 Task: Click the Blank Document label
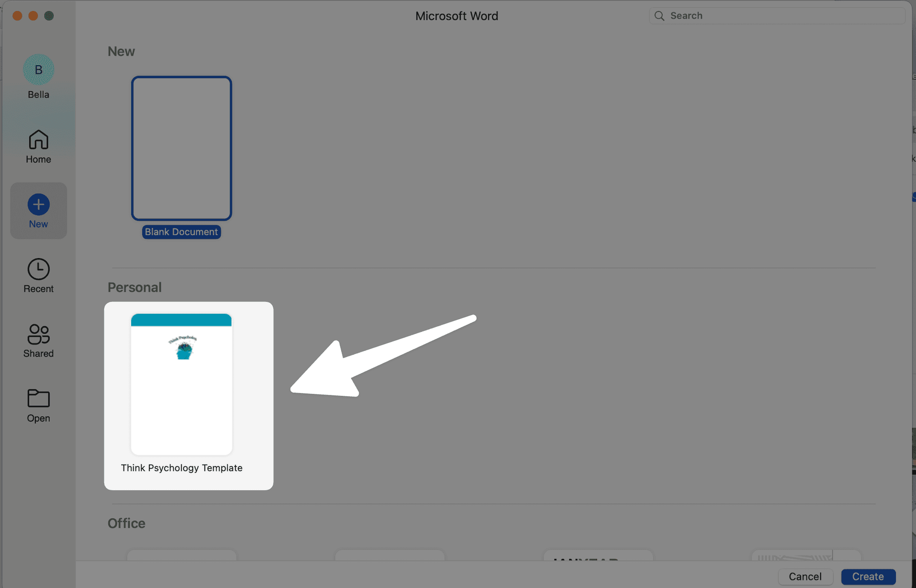(181, 232)
